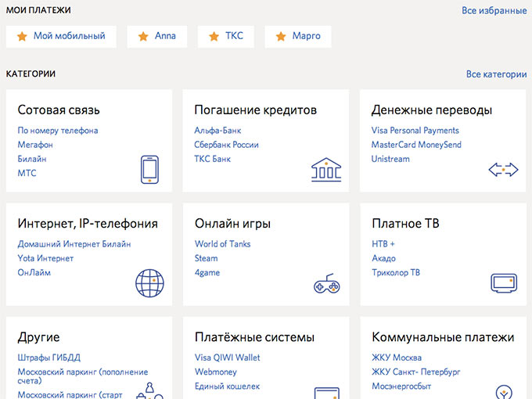532x399 pixels.
Task: Select Триколор ТВ payment
Action: coord(396,272)
